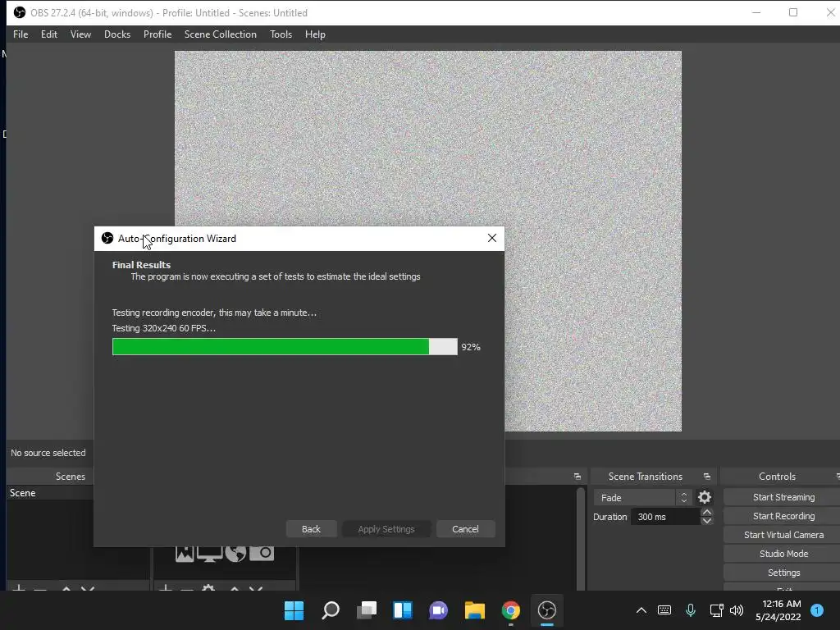Open the Widgets taskbar icon

pyautogui.click(x=402, y=610)
